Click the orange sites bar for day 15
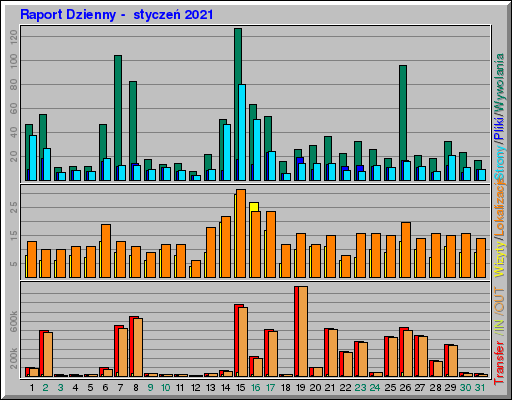Viewport: 512px width, 400px height. [241, 233]
